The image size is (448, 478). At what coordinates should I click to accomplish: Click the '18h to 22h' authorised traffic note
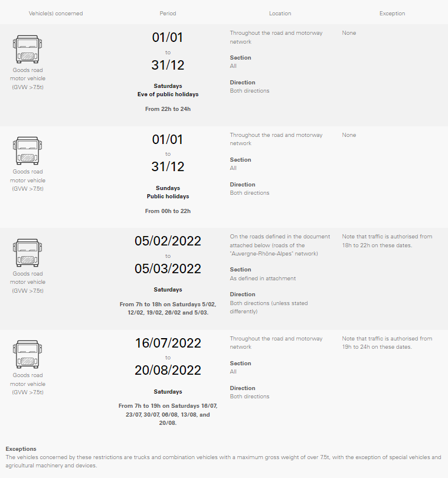tap(387, 241)
